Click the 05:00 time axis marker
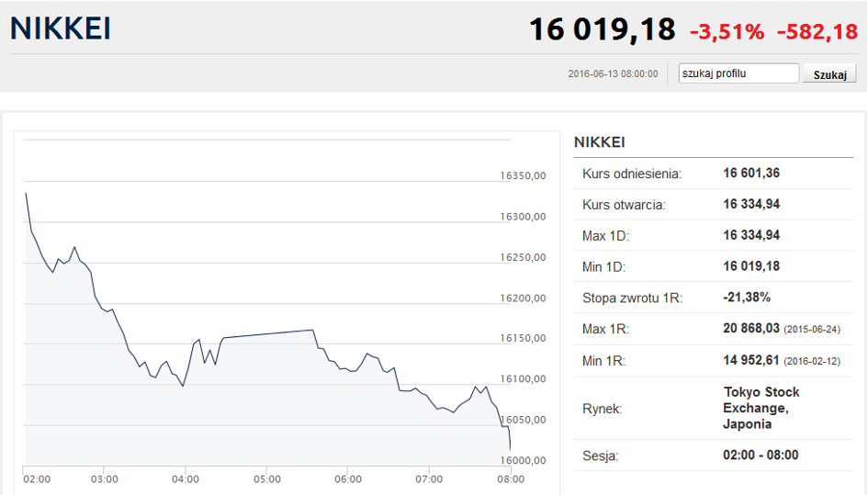 point(266,479)
